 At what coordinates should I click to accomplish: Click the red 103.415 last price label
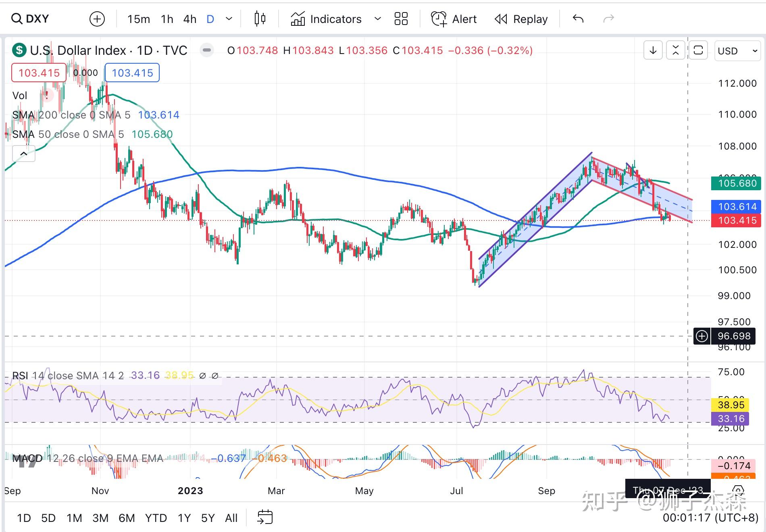pos(737,220)
